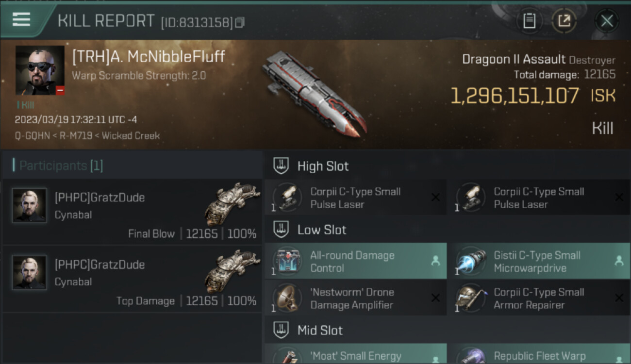This screenshot has height=364, width=631.
Task: Toggle the X mark on 'Nestworm' Amplifier row
Action: 435,298
